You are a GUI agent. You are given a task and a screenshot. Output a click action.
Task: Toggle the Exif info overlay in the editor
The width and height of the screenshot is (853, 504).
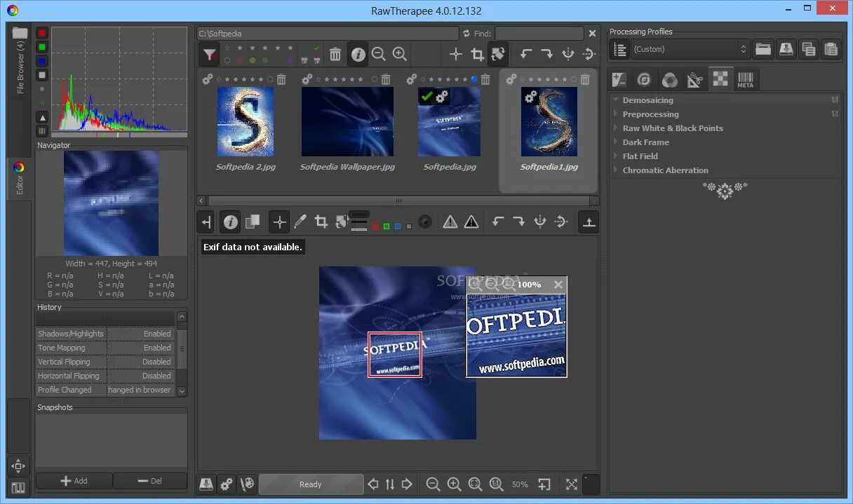[230, 222]
